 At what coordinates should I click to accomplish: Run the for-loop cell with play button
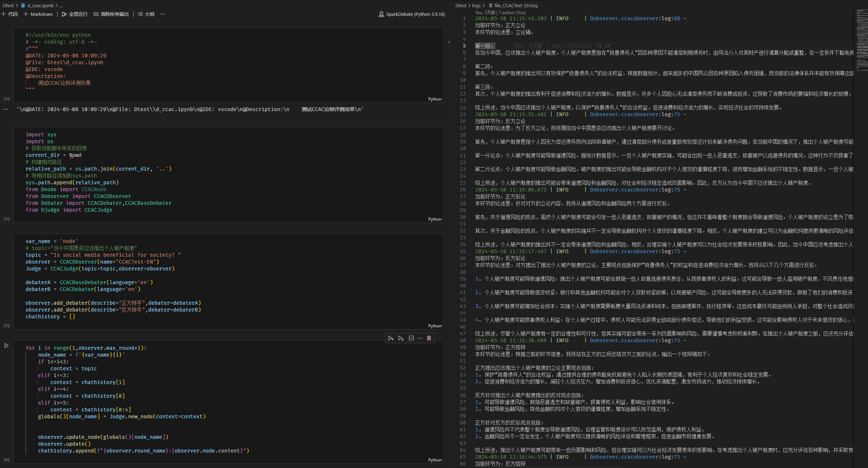(6, 346)
